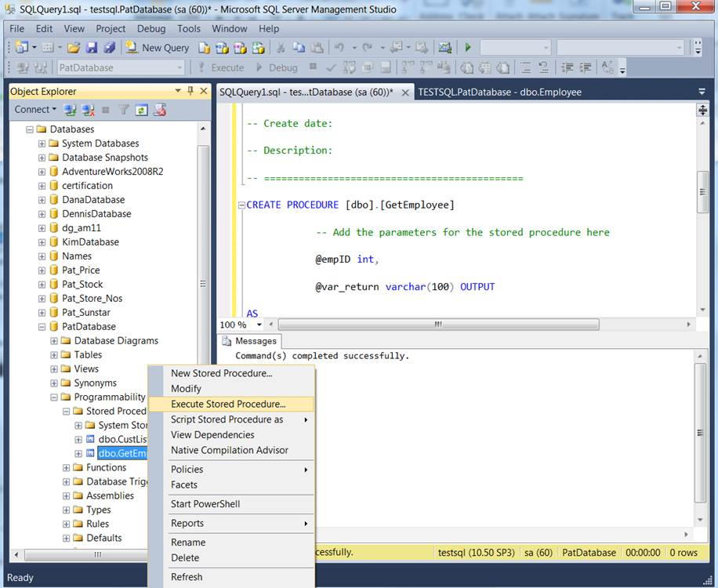Expand the Tables folder under PatDatabase
The image size is (718, 588).
pyautogui.click(x=54, y=355)
